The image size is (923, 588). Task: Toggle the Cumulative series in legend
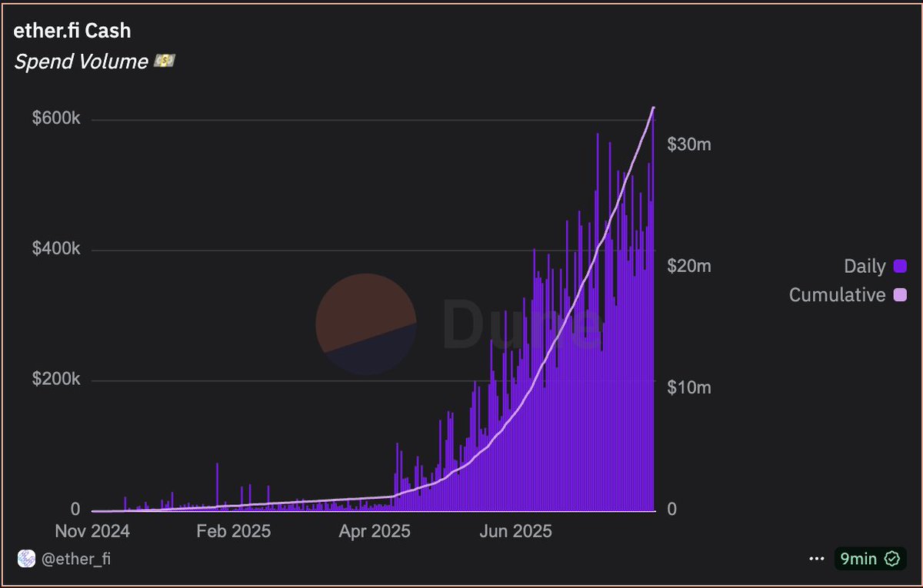pos(848,294)
